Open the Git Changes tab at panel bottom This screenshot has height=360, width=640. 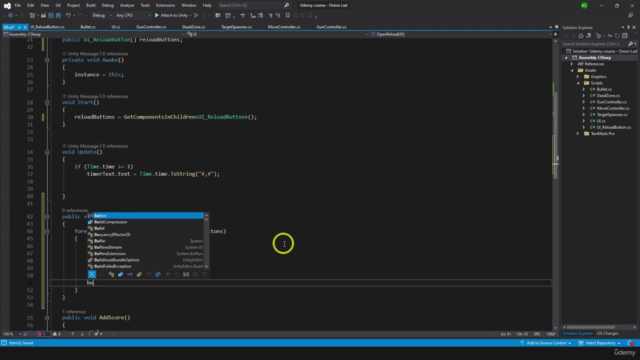tap(607, 333)
